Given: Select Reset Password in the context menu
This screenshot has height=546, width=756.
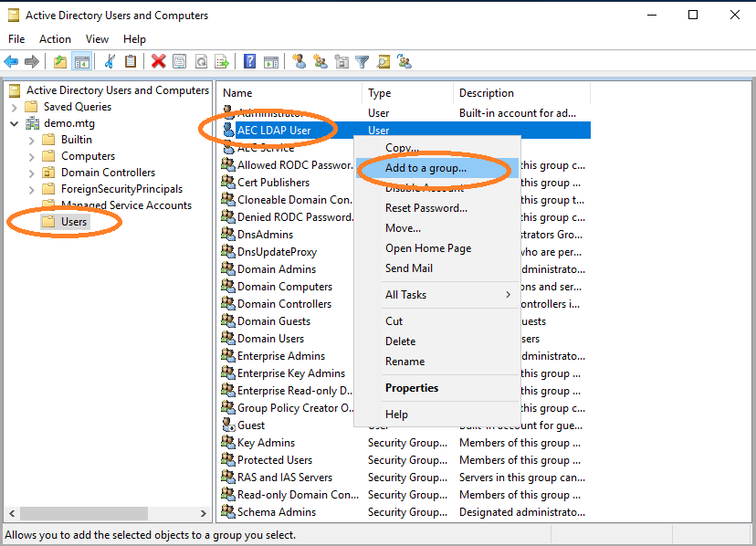Looking at the screenshot, I should (x=431, y=207).
